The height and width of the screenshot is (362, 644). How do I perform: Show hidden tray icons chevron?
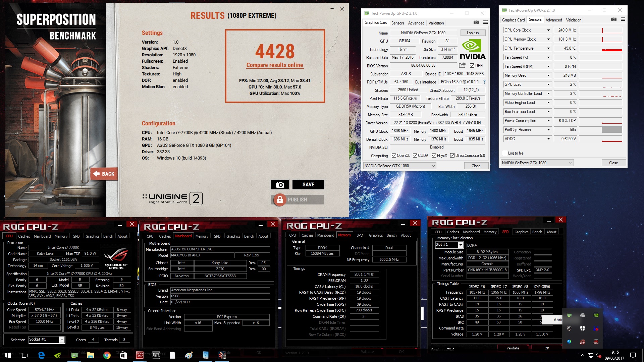click(582, 355)
